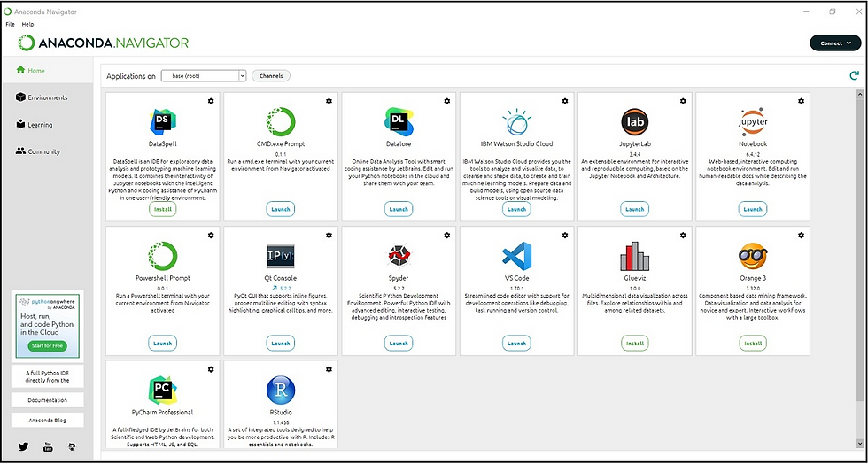Open gear options for PyCharm Professional

[211, 369]
